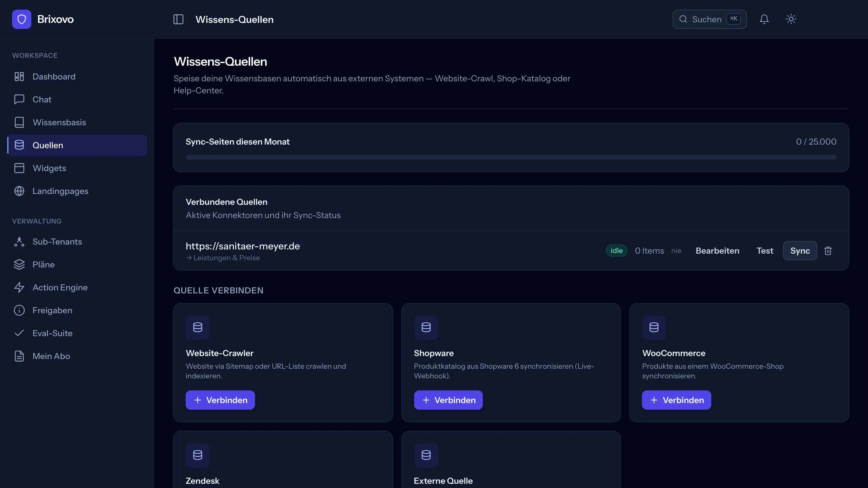Open Sub-Tenants in sidebar

click(x=77, y=242)
